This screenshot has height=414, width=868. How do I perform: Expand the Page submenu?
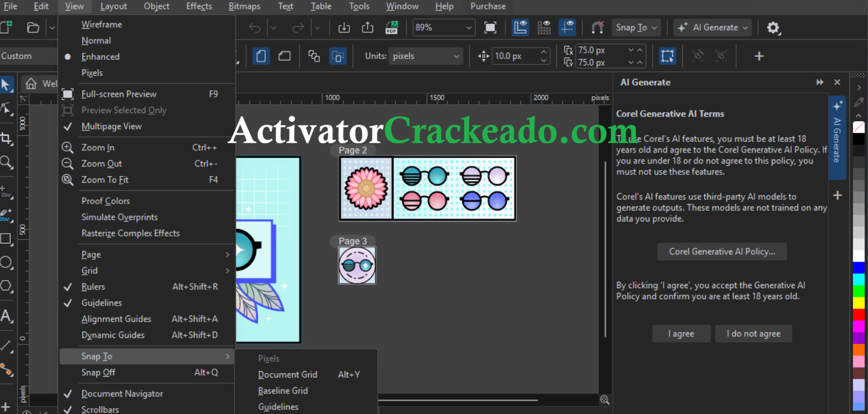click(x=147, y=255)
